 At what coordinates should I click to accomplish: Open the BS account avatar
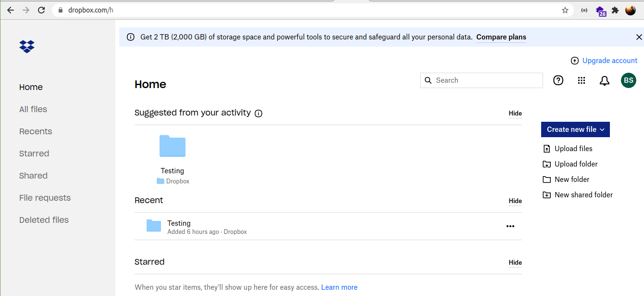tap(628, 80)
